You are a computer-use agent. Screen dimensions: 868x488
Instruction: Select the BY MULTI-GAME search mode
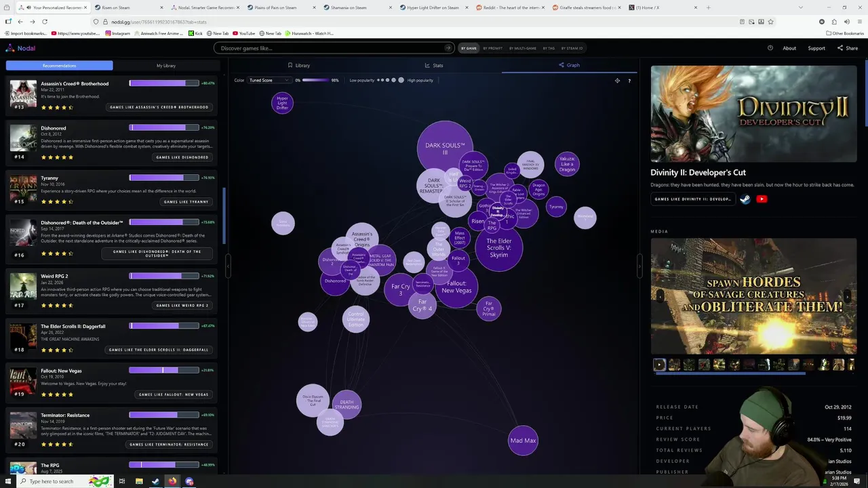[523, 48]
